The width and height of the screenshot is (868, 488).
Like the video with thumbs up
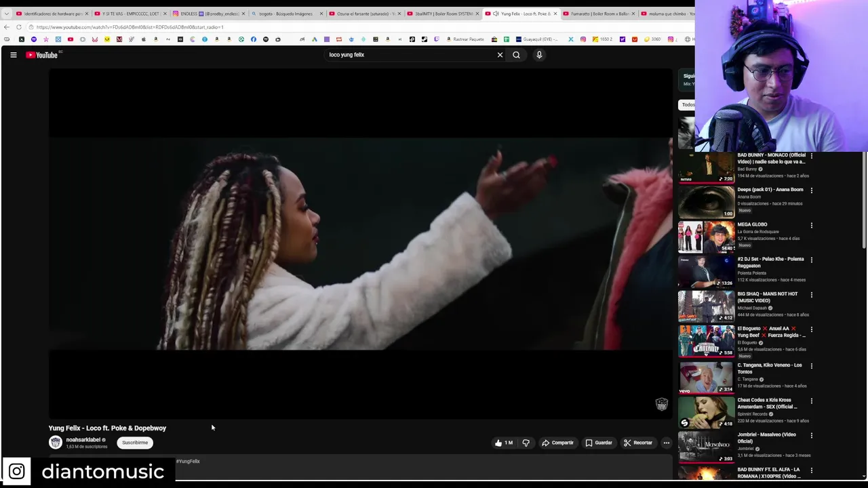[503, 443]
